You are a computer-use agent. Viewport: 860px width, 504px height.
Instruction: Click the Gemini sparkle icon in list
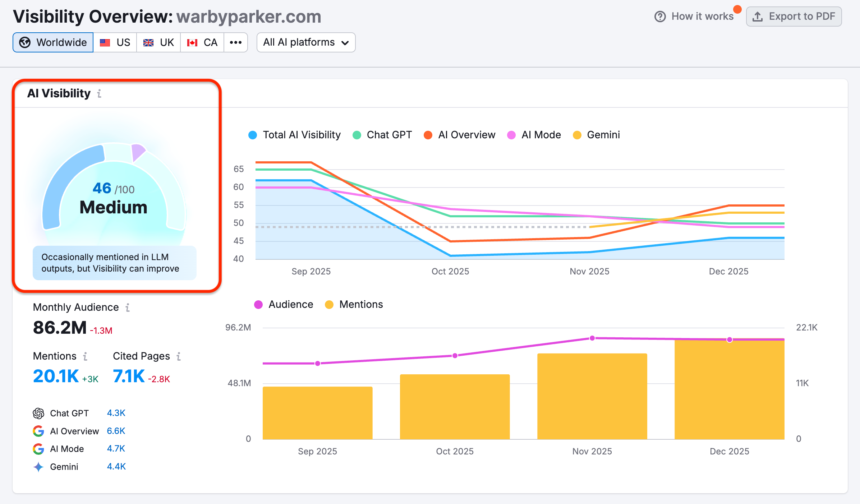(38, 467)
